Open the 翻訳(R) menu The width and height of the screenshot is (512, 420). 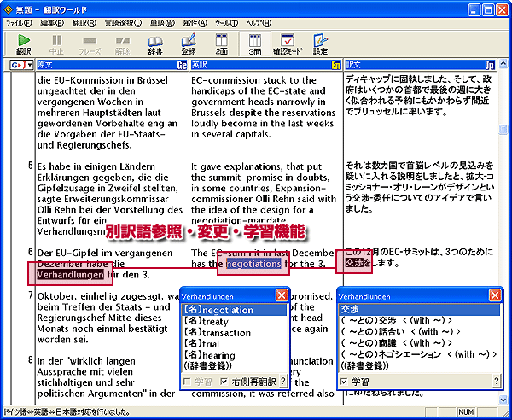pos(84,23)
